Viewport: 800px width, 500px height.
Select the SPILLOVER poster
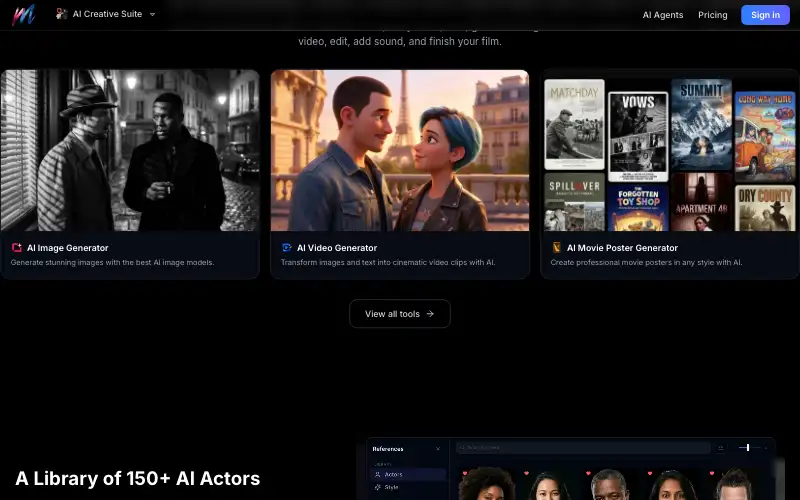pyautogui.click(x=574, y=202)
